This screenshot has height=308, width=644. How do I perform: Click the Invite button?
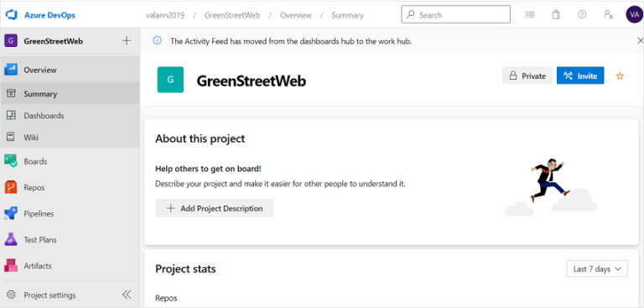(580, 76)
